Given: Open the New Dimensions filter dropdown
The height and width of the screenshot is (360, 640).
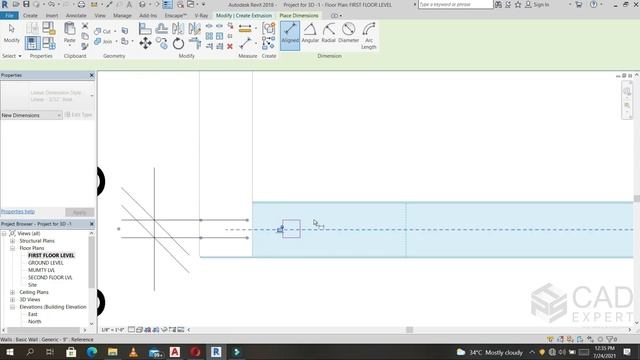Looking at the screenshot, I should [x=31, y=116].
